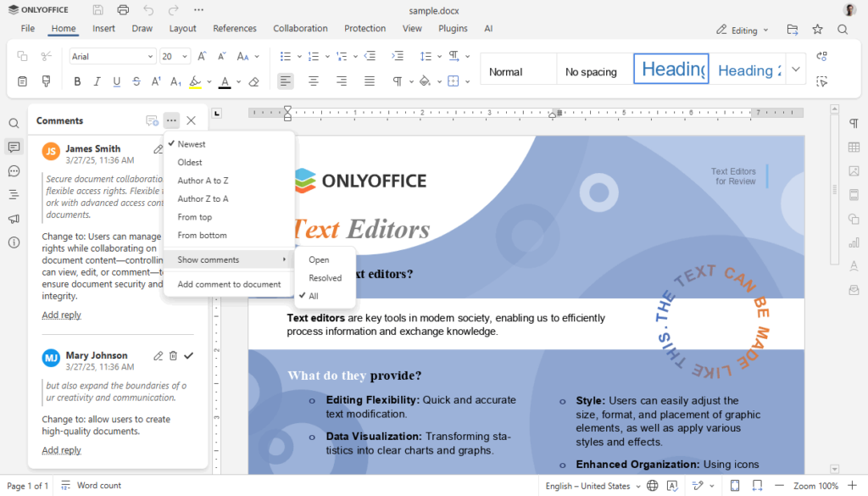This screenshot has width=868, height=496.
Task: Select Resolved in the Show comments submenu
Action: [x=325, y=277]
